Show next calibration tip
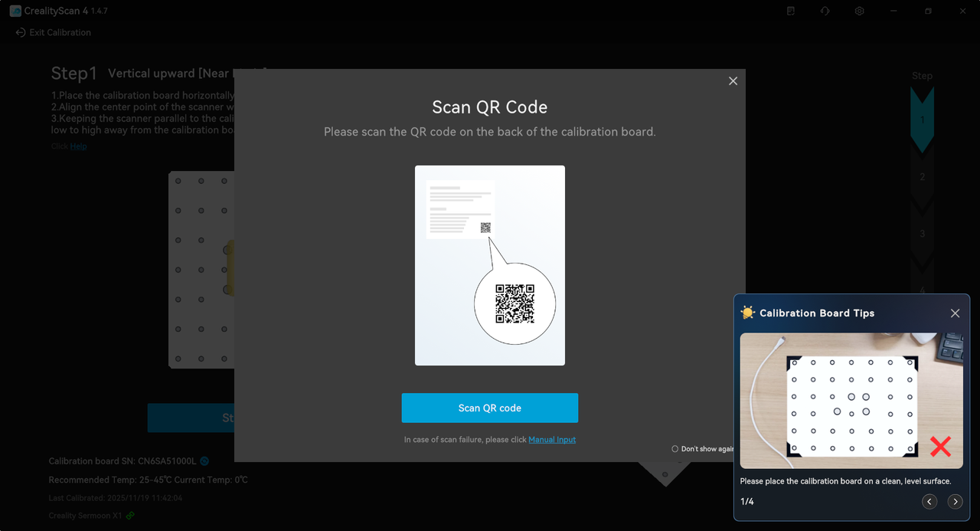 coord(955,502)
